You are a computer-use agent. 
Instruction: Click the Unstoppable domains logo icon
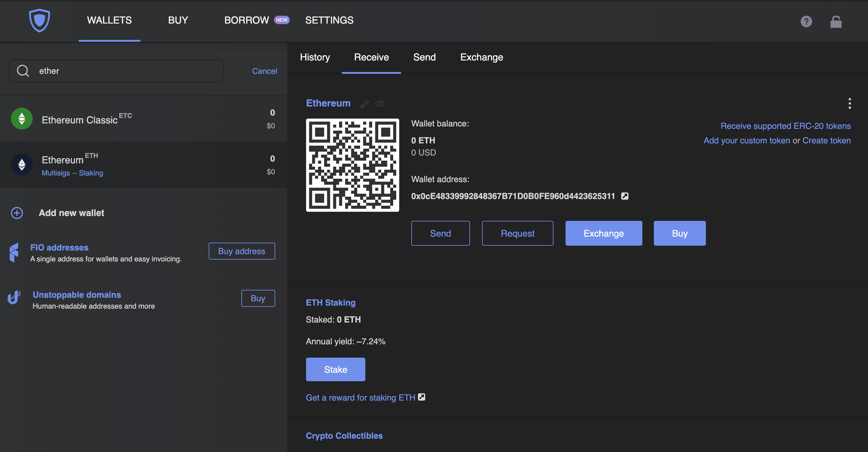[x=14, y=298]
